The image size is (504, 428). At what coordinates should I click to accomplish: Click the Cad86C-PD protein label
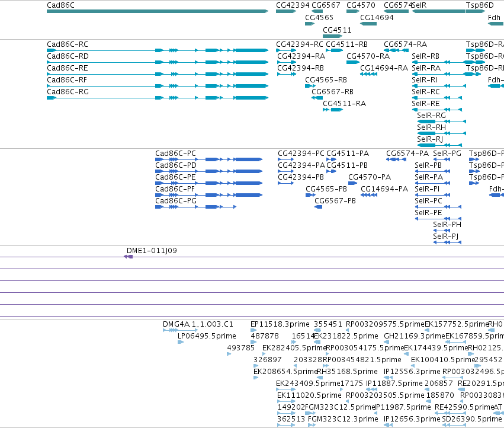(x=176, y=165)
